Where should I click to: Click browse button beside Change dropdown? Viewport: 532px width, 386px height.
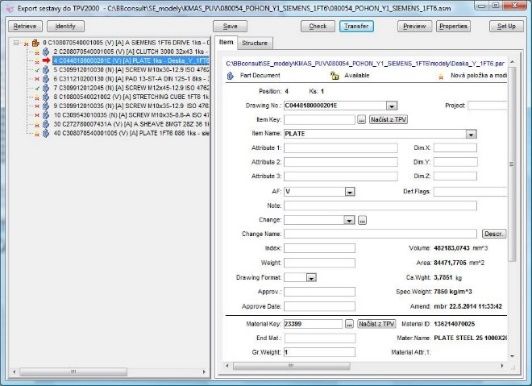click(362, 220)
